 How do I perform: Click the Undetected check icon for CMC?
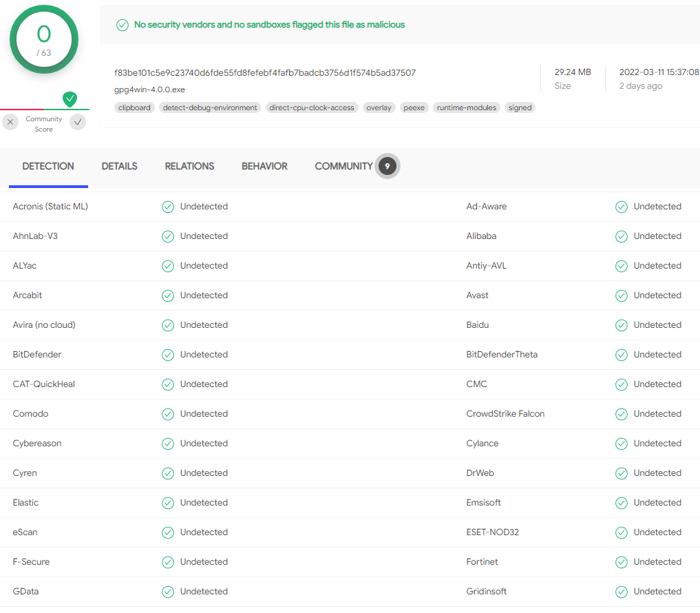click(622, 384)
